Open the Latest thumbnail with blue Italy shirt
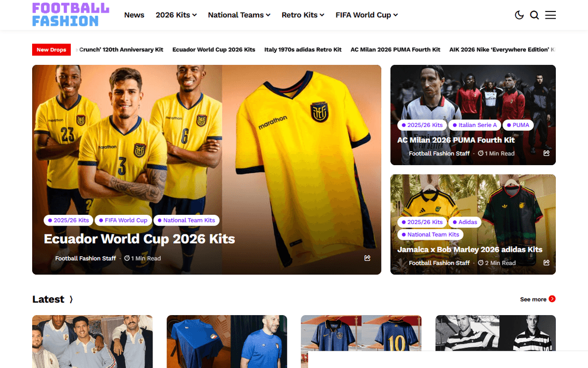Image resolution: width=588 pixels, height=368 pixels. [227, 341]
